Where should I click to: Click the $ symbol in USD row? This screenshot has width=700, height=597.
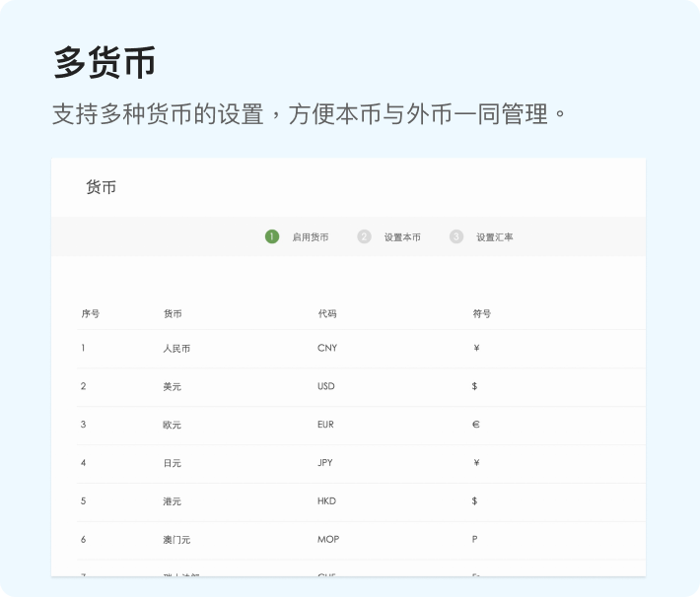474,386
